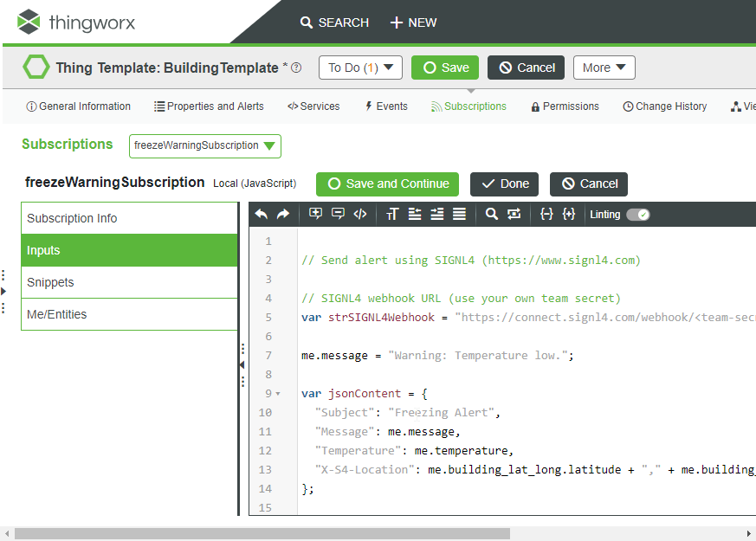The image size is (756, 541).
Task: Click the undo arrow in editor toolbar
Action: tap(262, 214)
